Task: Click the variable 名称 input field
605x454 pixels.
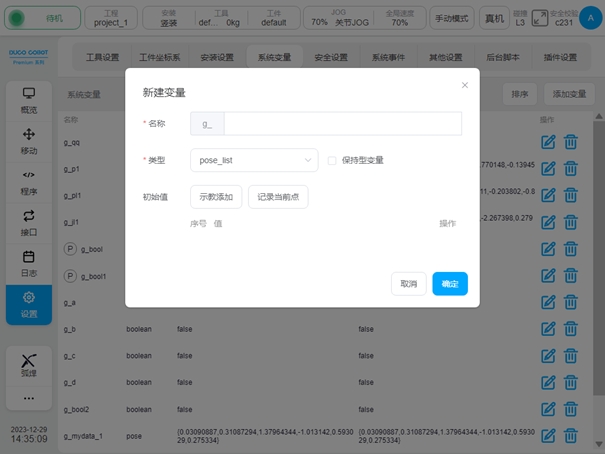Action: click(342, 123)
